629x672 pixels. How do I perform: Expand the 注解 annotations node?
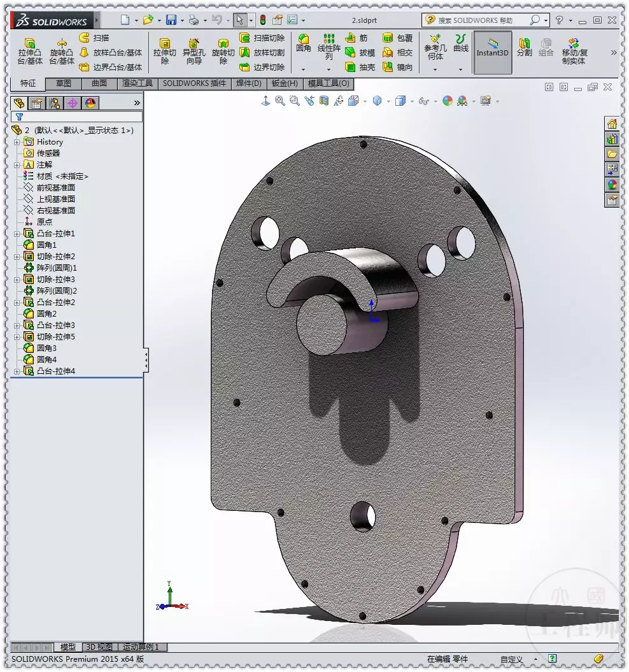click(17, 165)
